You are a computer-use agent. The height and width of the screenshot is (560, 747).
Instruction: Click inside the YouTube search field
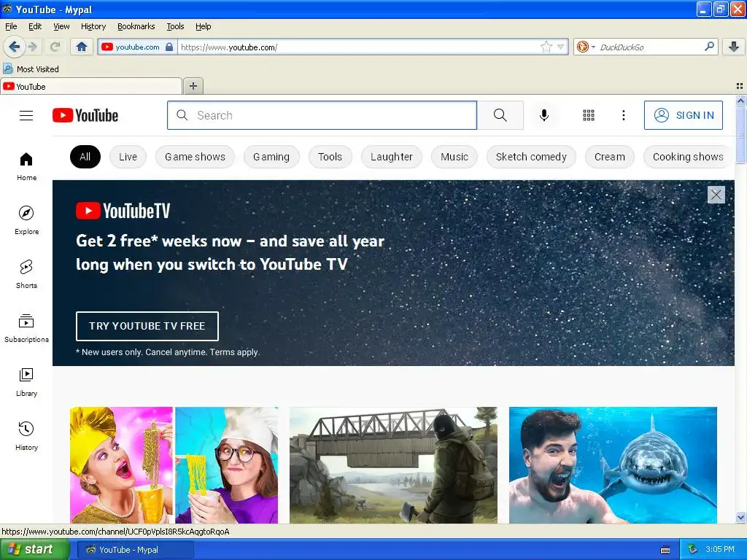[x=322, y=115]
